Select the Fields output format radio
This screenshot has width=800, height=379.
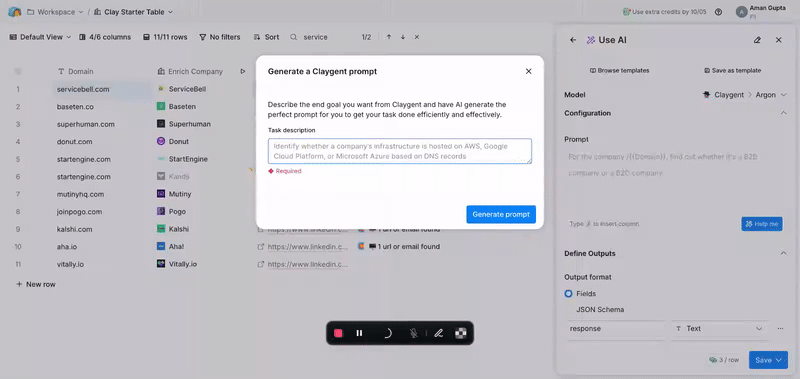[x=568, y=294]
